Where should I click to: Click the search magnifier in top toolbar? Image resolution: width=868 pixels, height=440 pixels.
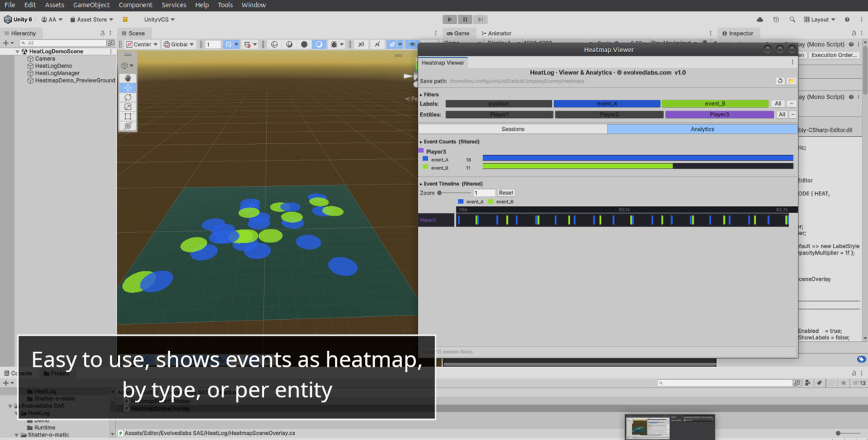point(792,20)
